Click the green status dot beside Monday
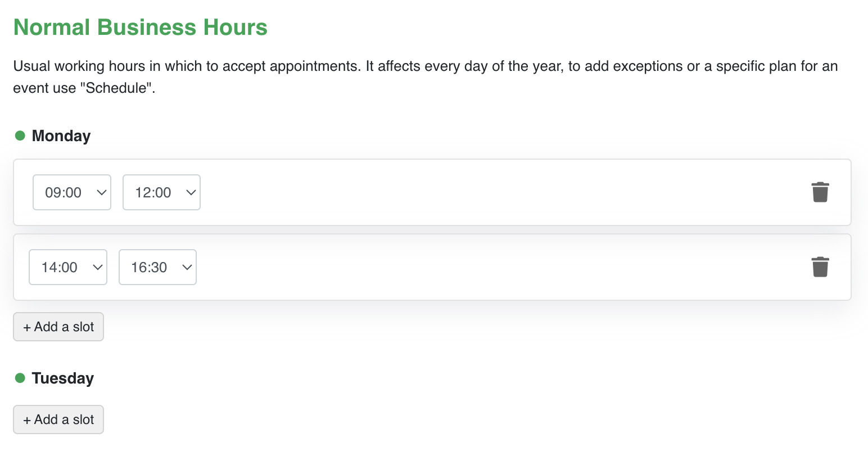This screenshot has height=451, width=868. tap(20, 136)
